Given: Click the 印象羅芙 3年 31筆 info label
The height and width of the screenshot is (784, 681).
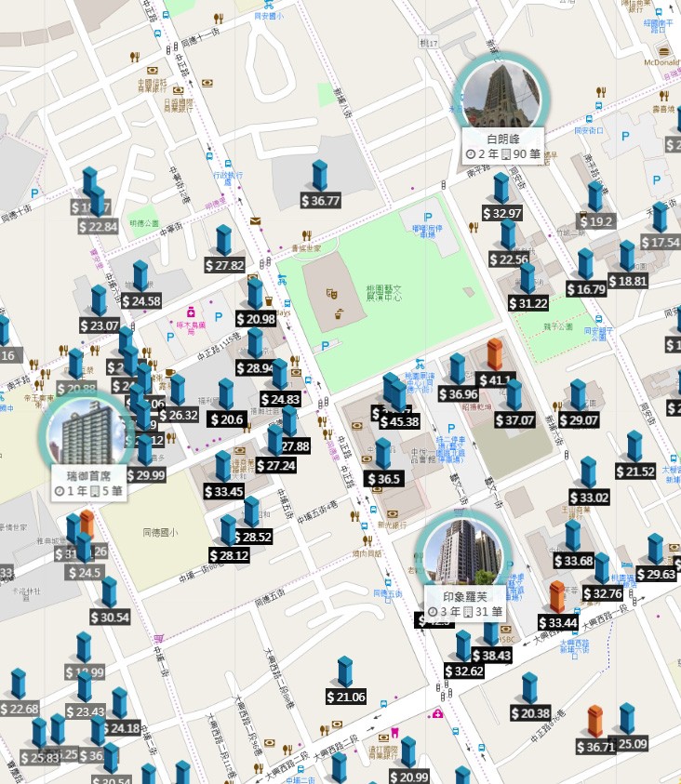Looking at the screenshot, I should point(465,604).
